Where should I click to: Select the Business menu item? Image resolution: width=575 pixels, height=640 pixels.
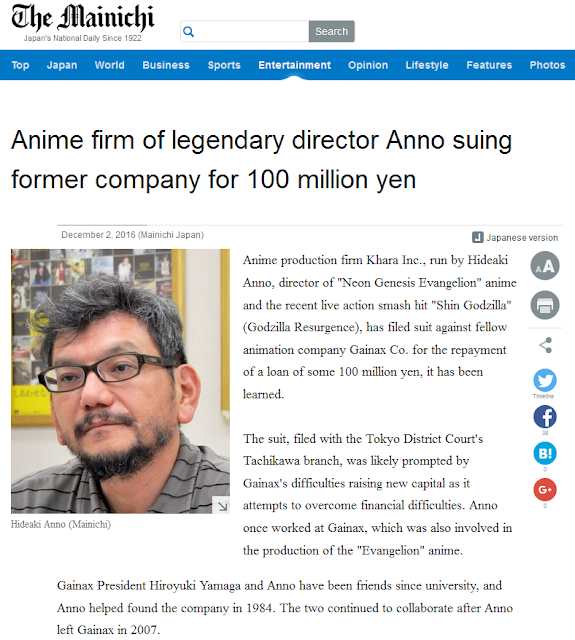coord(166,65)
